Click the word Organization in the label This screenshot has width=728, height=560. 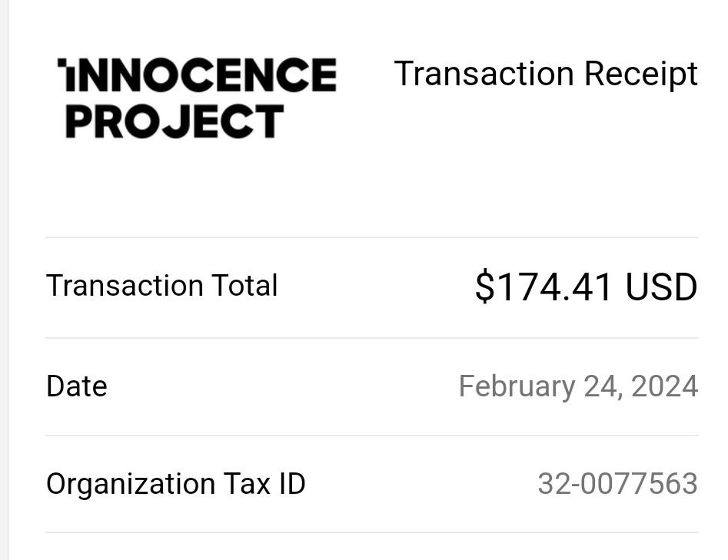[x=131, y=485]
